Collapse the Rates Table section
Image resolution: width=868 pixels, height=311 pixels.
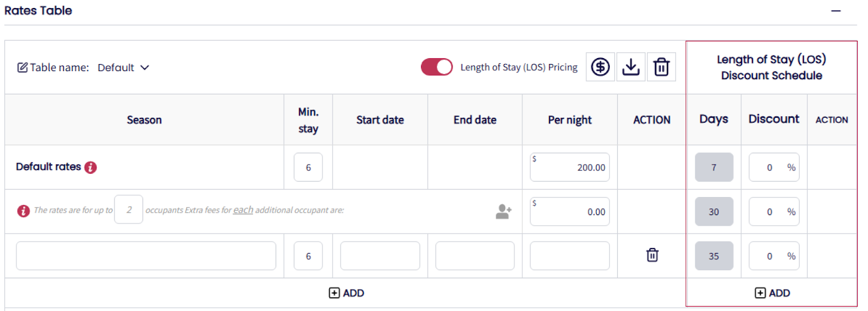(x=836, y=11)
